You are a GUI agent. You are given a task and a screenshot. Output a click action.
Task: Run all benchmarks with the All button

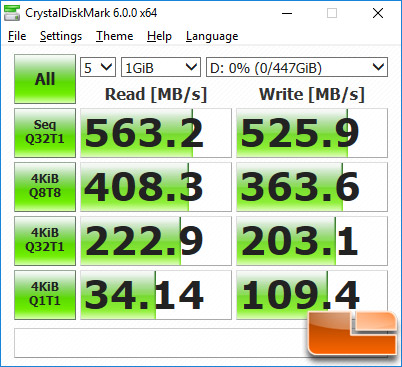tap(45, 79)
